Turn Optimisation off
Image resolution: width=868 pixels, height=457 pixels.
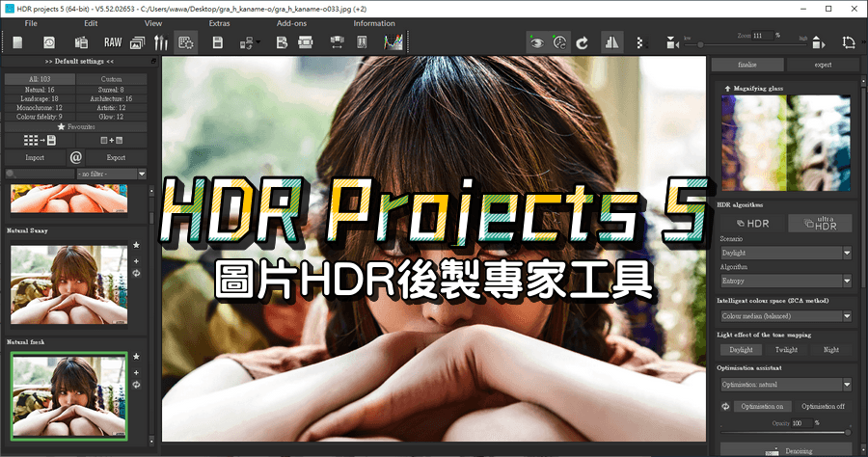point(823,406)
